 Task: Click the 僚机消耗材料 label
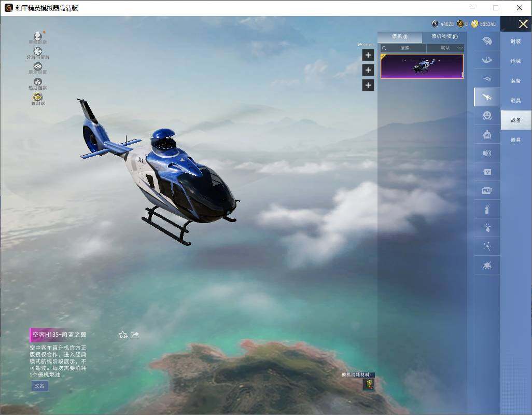point(358,375)
